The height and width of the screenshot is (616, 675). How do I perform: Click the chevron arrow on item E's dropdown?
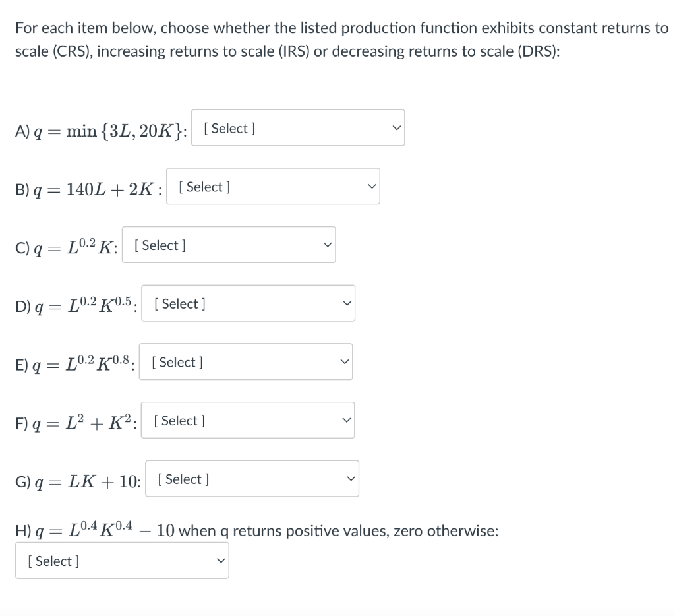point(344,361)
